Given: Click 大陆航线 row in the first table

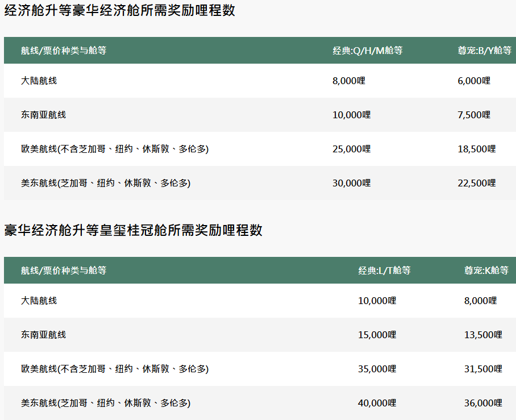Looking at the screenshot, I should click(x=39, y=81).
